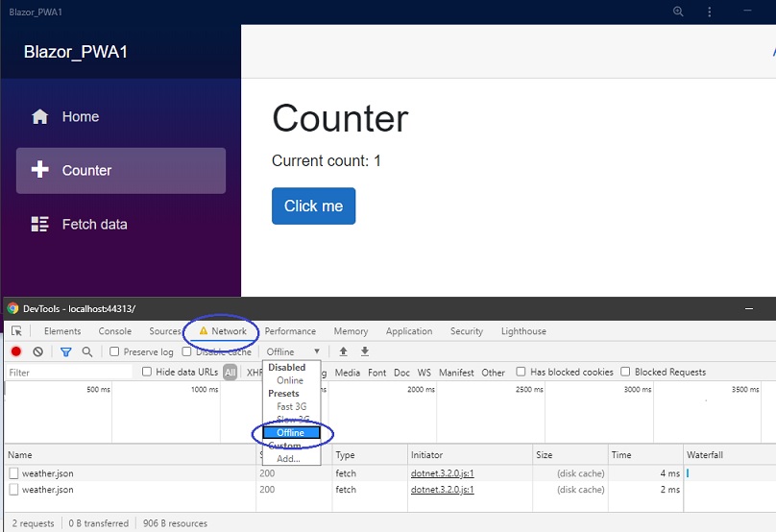Filter requests by Font type
The height and width of the screenshot is (532, 776).
377,373
